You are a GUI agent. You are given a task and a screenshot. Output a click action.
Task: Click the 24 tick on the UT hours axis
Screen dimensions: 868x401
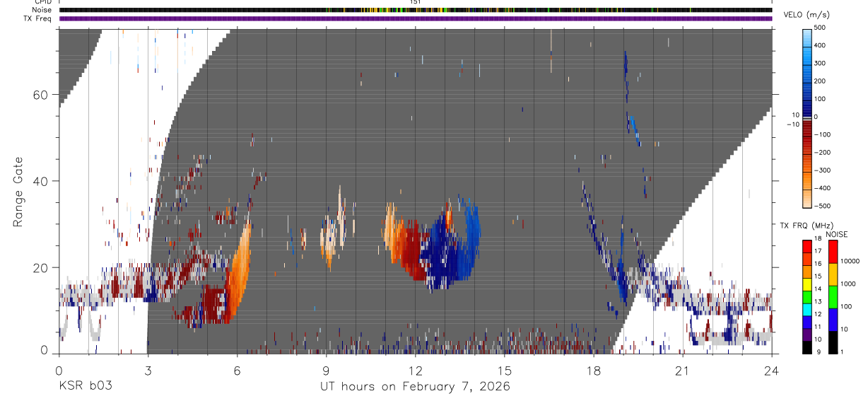772,371
